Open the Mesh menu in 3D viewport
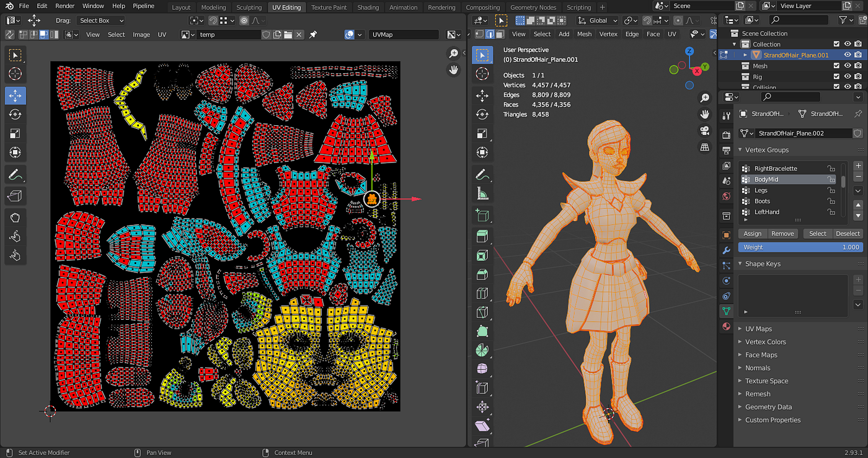868x458 pixels. 585,34
